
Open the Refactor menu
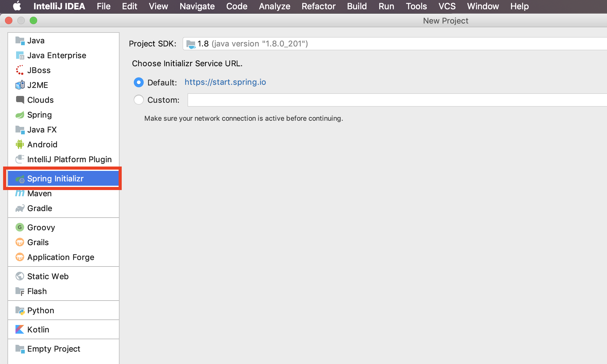click(318, 6)
